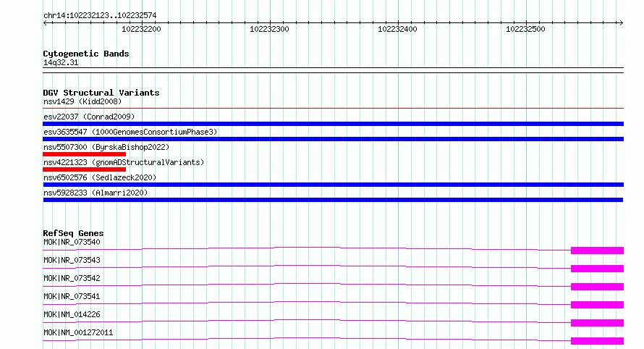Click the red bar under nsv4221323
Viewport: 644px width, 349px height.
84,169
